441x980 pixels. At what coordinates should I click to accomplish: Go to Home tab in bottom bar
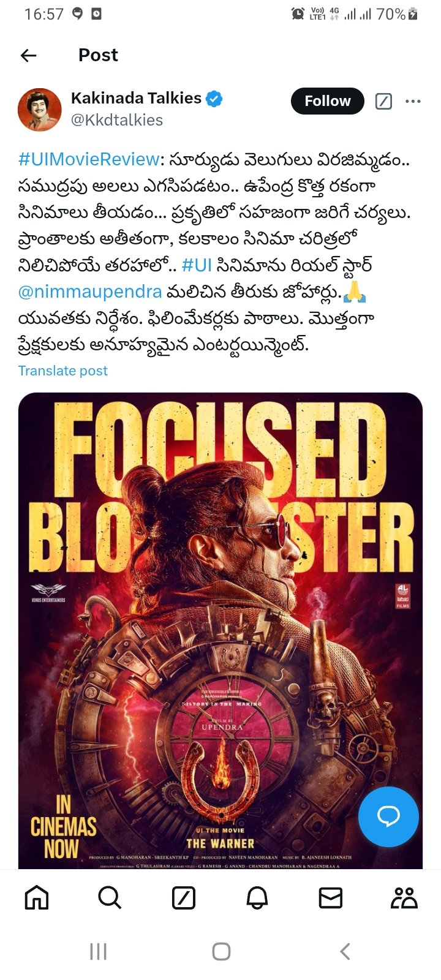(37, 898)
